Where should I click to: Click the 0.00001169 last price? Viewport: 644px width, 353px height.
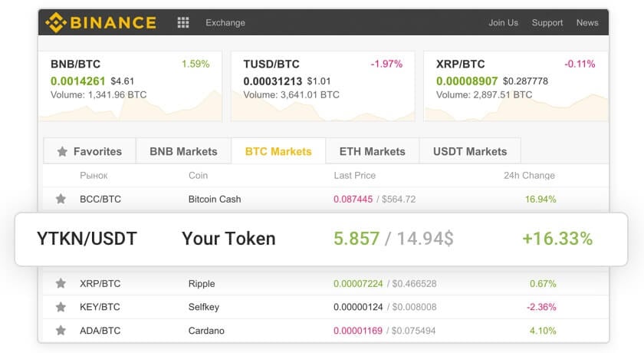point(358,331)
